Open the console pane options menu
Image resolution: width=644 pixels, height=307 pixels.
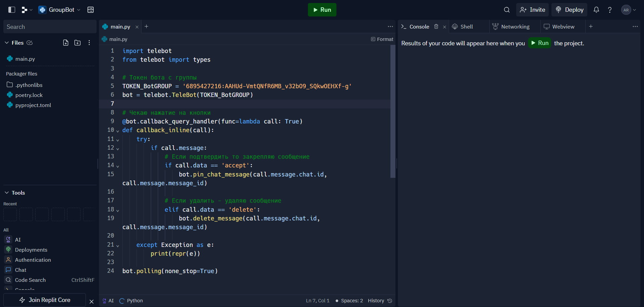(635, 27)
